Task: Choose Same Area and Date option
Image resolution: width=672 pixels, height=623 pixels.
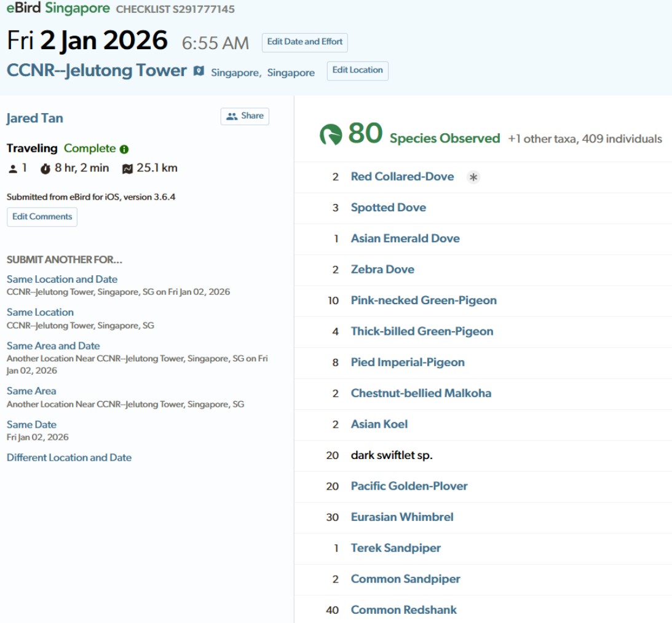Action: (x=53, y=346)
